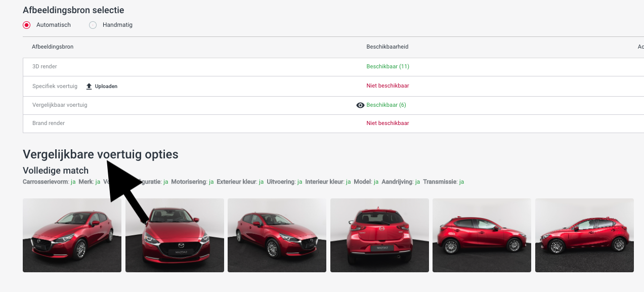Click the Beschikbaar (6) status
This screenshot has width=644, height=292.
point(386,105)
